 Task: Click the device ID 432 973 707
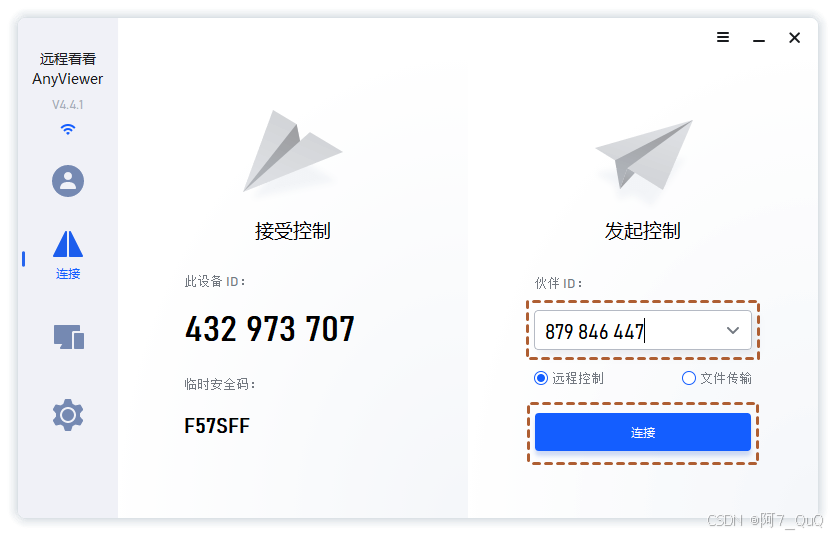(270, 329)
